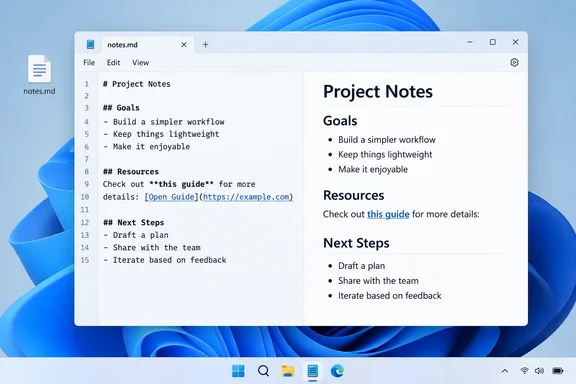
Task: Click 'Build a simpler workflow' preview bullet
Action: pyautogui.click(x=387, y=140)
